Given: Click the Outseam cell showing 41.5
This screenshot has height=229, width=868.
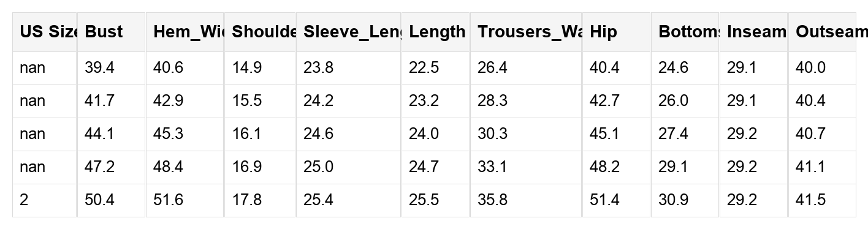Looking at the screenshot, I should pyautogui.click(x=822, y=200).
